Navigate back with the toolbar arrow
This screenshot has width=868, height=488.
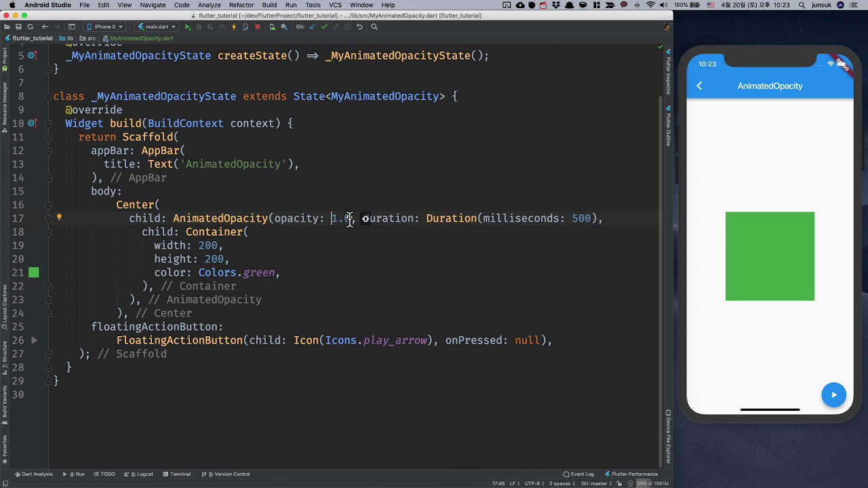[45, 27]
